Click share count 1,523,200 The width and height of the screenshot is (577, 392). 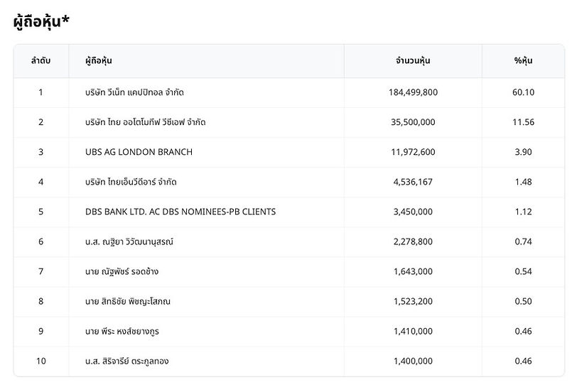413,302
